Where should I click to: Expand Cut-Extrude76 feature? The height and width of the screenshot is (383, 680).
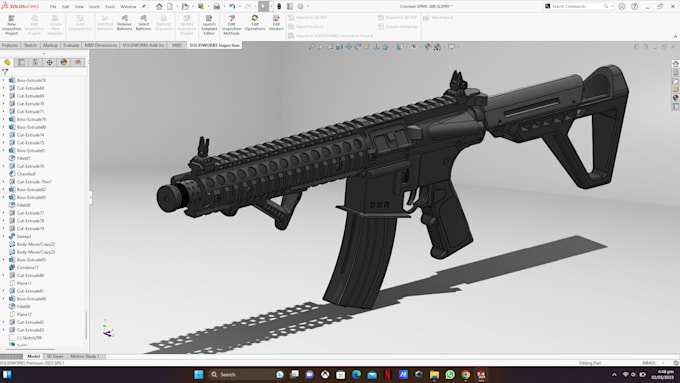(x=3, y=166)
